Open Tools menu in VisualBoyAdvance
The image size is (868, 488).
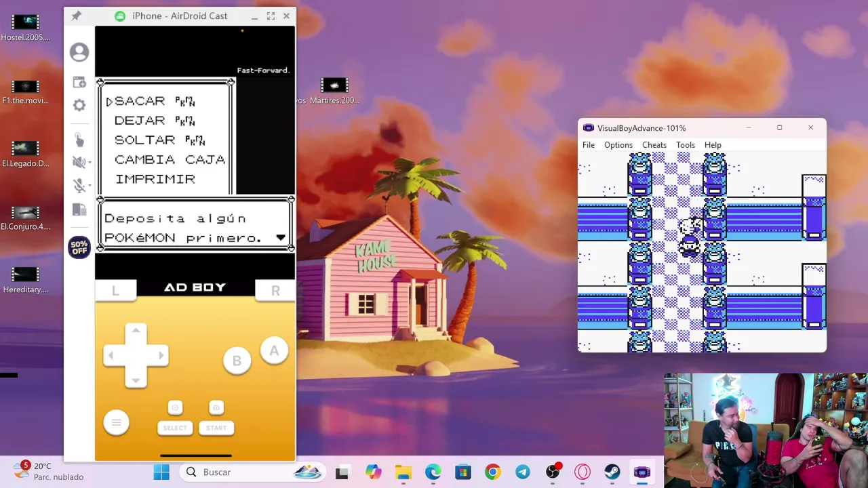[686, 145]
